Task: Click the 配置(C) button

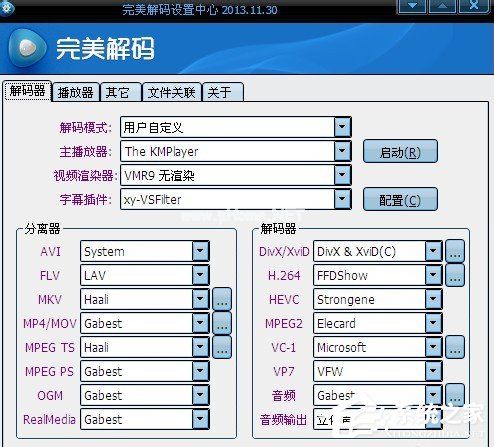Action: [400, 199]
